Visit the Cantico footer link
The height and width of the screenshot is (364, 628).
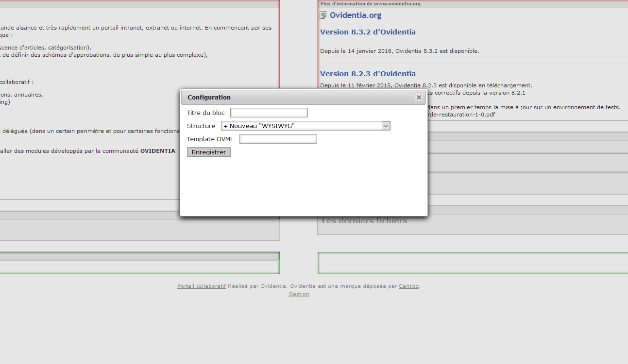408,286
